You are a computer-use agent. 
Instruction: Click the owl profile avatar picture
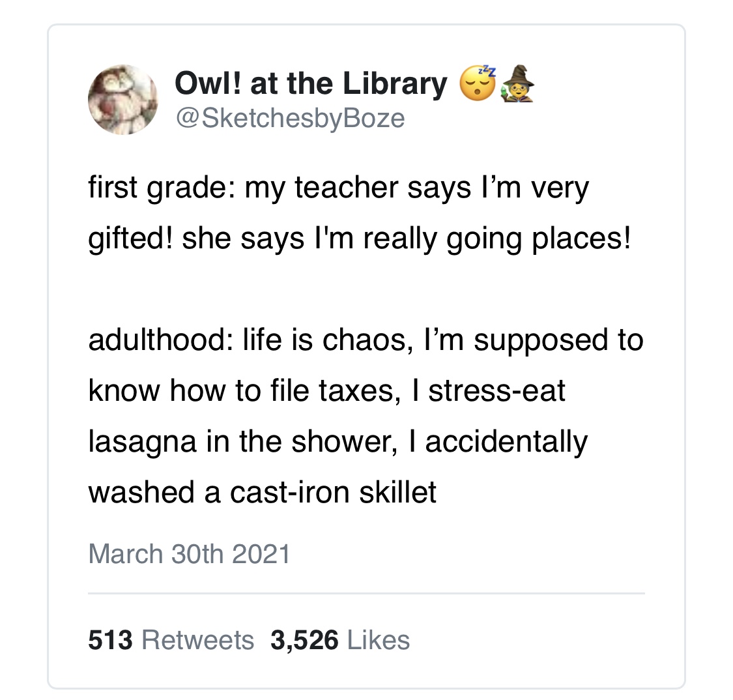coord(122,99)
